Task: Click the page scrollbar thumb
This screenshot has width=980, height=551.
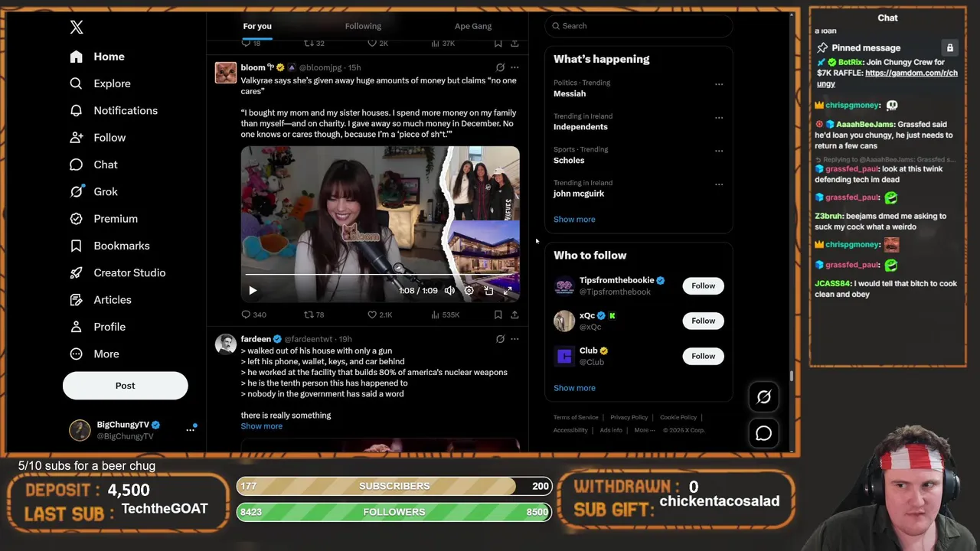Action: tap(792, 376)
